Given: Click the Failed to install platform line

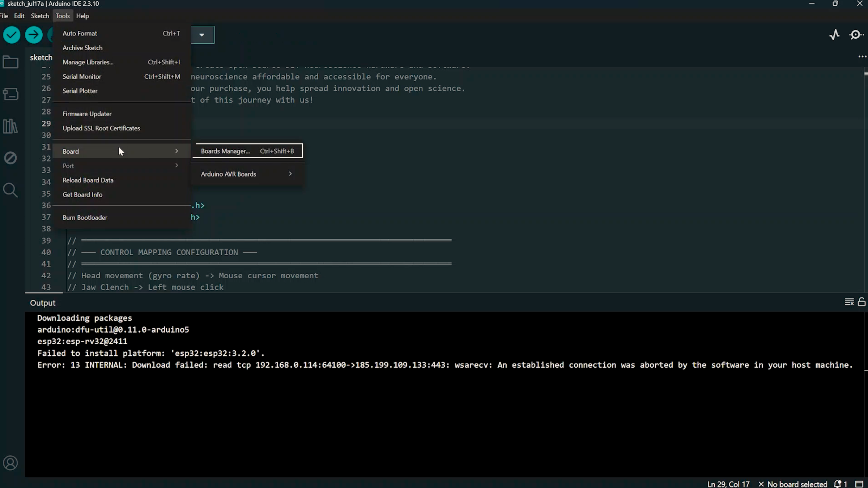Looking at the screenshot, I should tap(151, 353).
